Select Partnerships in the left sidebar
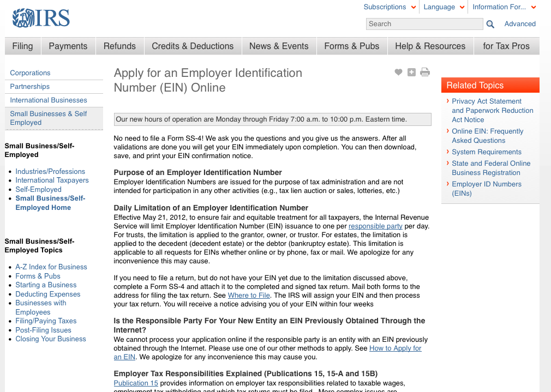Viewport: 551px width, 392px height. click(x=29, y=86)
